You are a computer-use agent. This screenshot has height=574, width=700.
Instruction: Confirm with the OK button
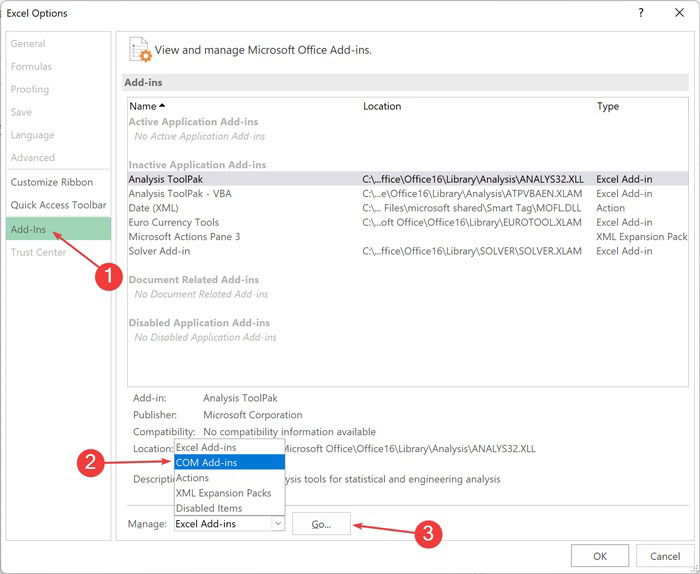point(600,556)
